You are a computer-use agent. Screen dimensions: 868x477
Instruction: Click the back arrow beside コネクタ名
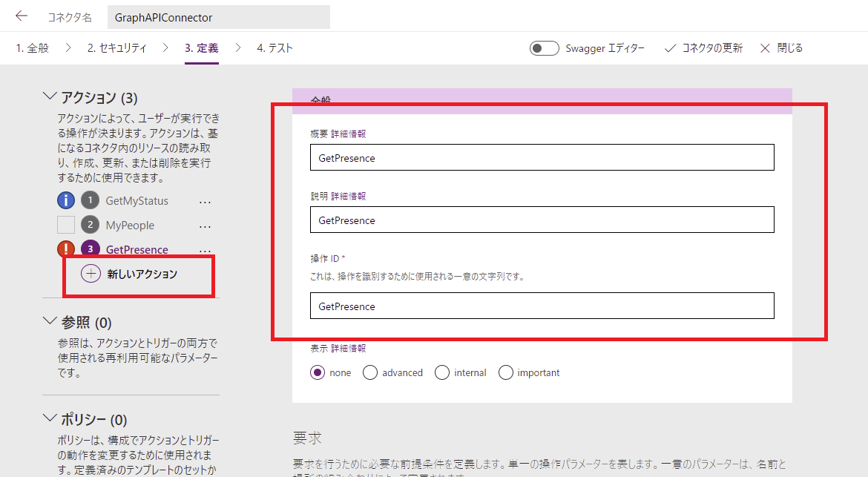pyautogui.click(x=20, y=16)
